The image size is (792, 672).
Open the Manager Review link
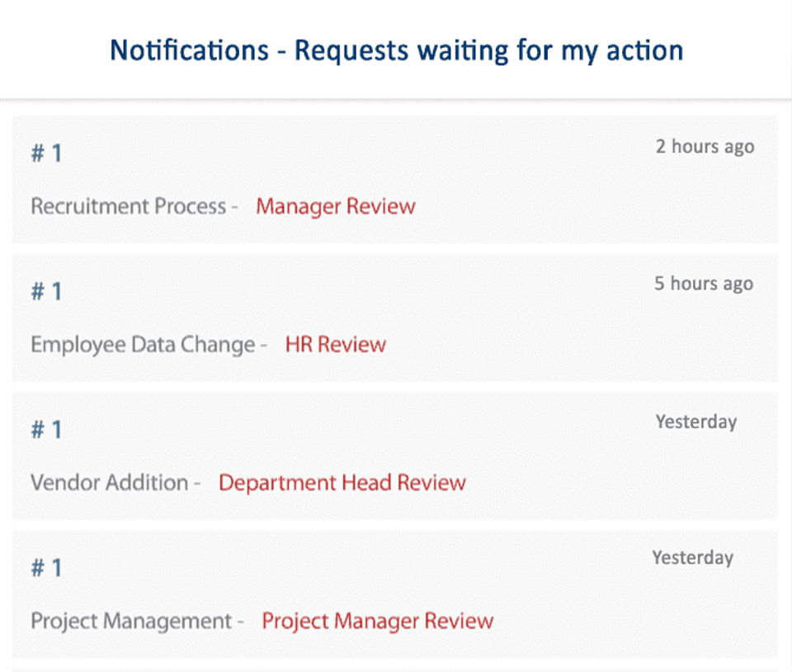point(335,206)
